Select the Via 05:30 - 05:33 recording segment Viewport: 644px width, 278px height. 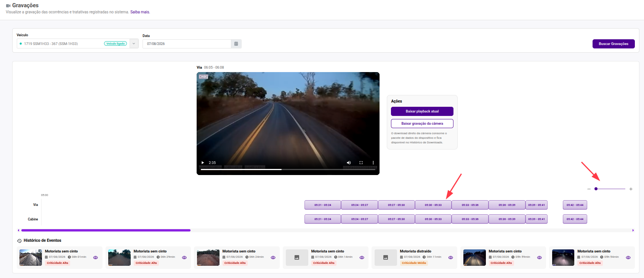[x=433, y=205]
